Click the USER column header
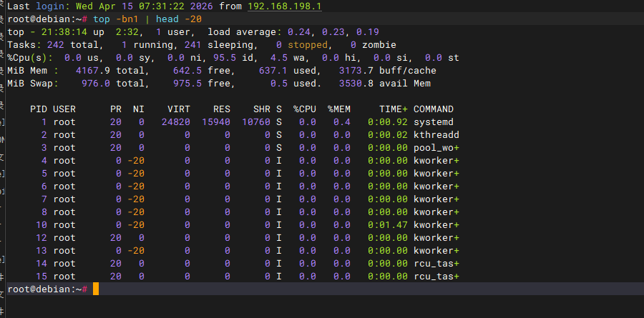The image size is (644, 318). click(64, 109)
